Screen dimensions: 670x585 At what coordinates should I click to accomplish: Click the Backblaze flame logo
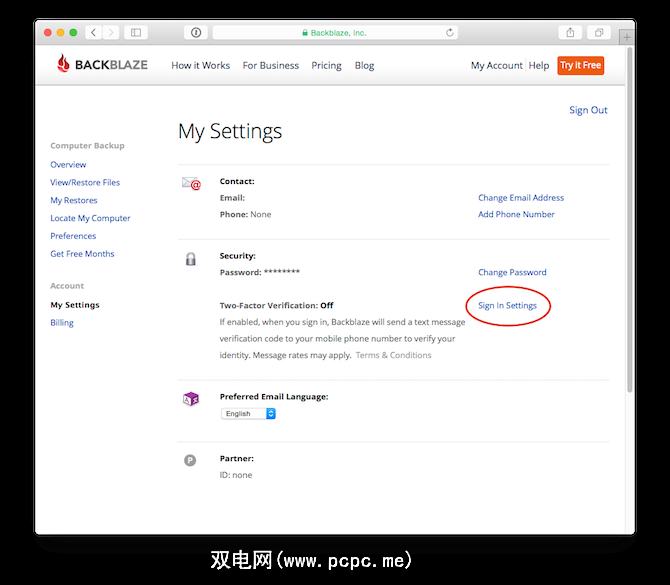coord(63,63)
